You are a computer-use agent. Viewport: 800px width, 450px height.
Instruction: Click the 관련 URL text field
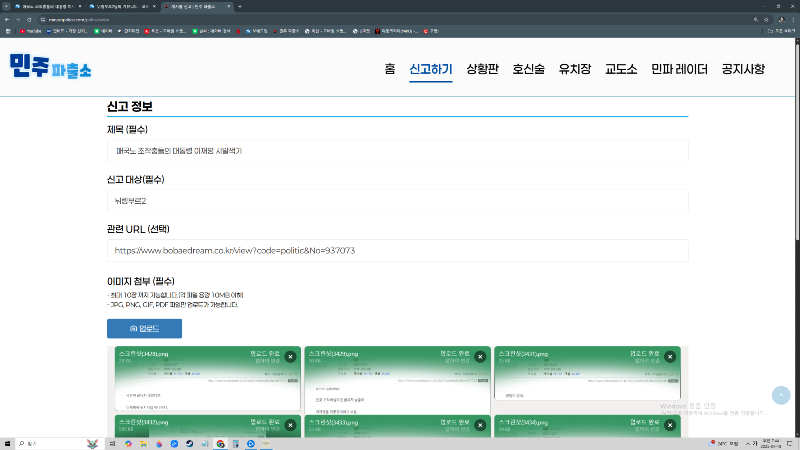(x=397, y=250)
